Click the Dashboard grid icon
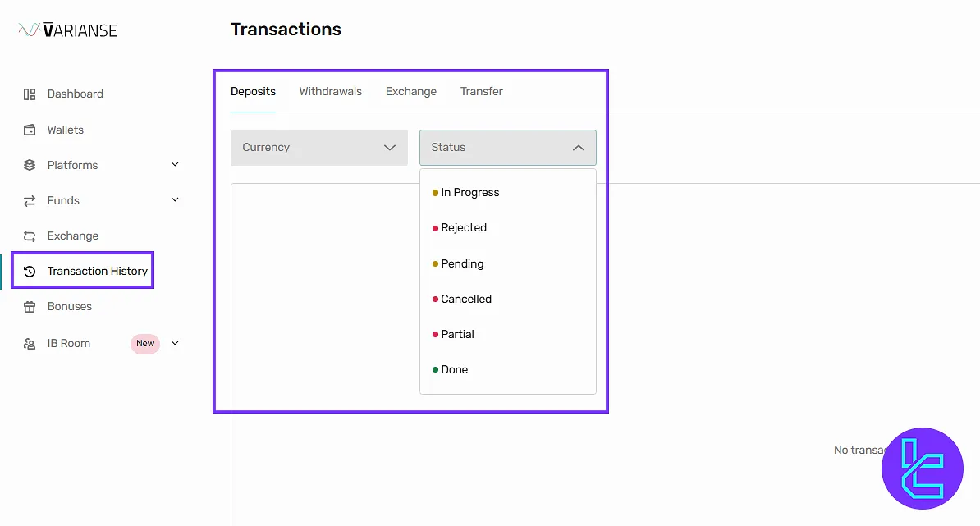 pos(30,94)
